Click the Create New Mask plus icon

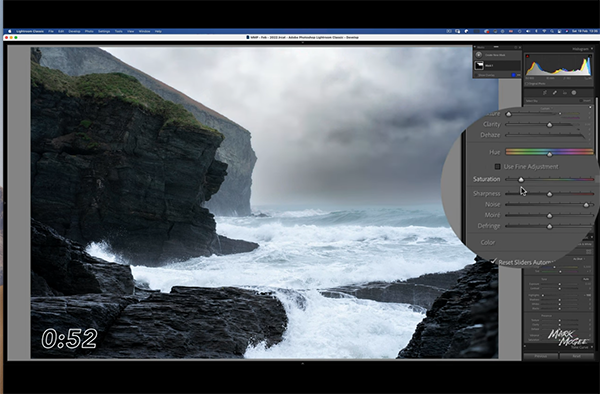[479, 55]
